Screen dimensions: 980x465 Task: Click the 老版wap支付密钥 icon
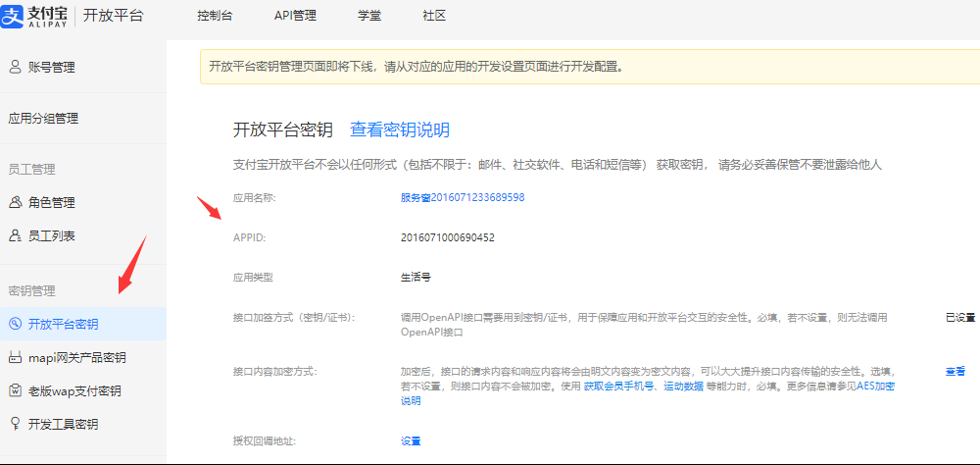click(15, 391)
